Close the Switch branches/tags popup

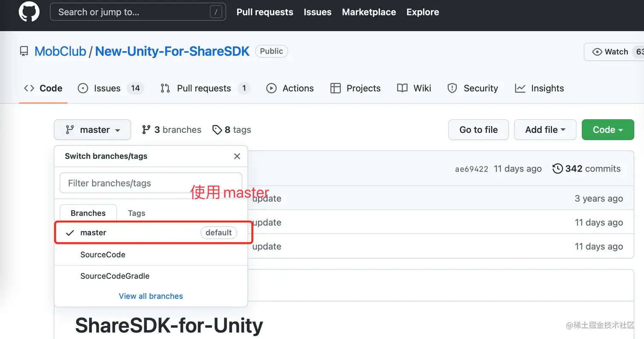[x=237, y=156]
